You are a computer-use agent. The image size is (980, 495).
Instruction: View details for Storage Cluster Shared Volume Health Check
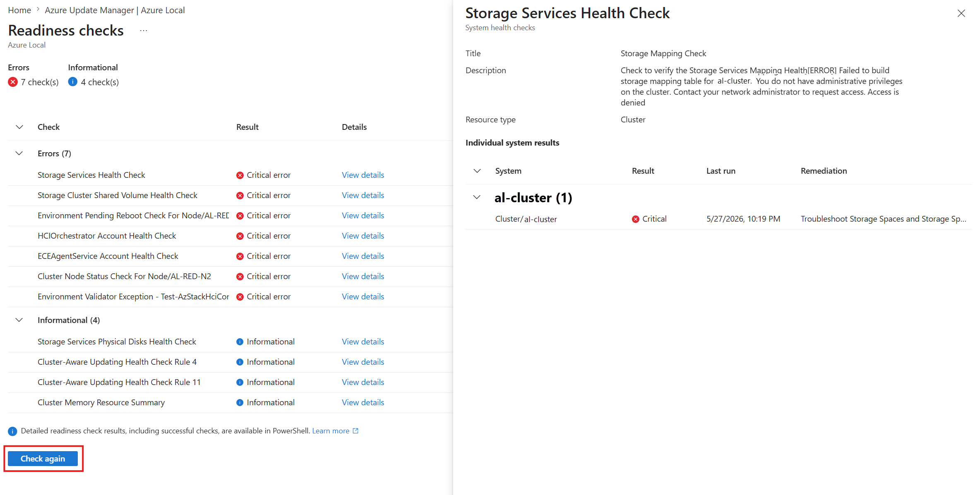point(363,195)
